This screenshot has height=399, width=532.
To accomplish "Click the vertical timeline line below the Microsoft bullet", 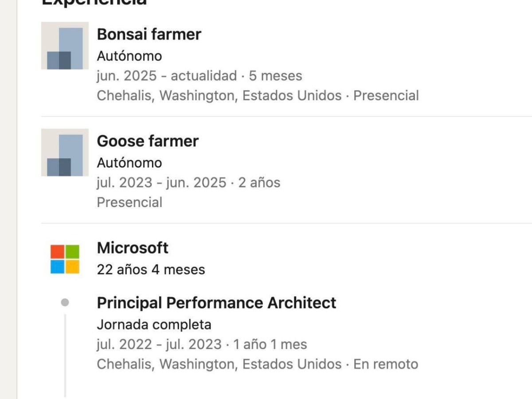I will point(65,355).
